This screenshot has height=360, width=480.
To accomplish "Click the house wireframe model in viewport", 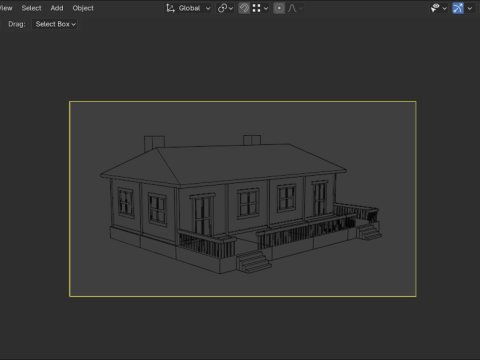I will (x=240, y=204).
